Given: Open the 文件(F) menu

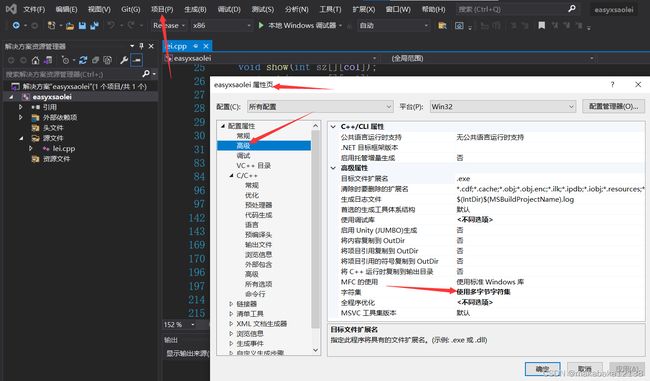Looking at the screenshot, I should click(34, 9).
